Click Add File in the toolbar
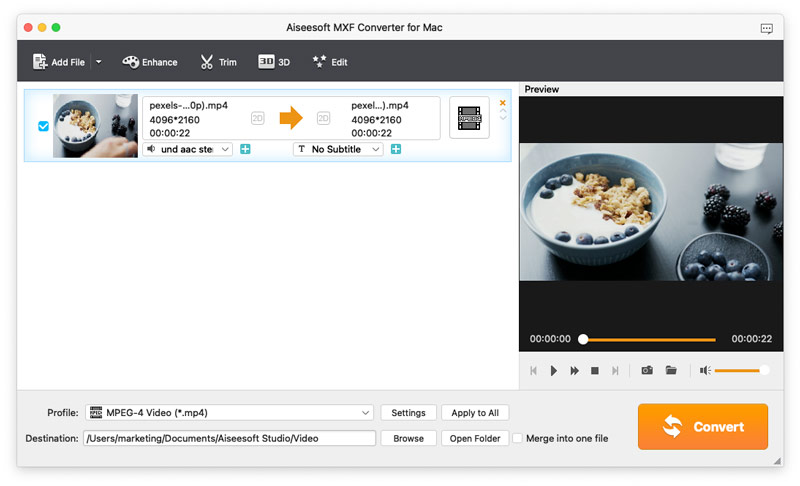Image resolution: width=800 pixels, height=486 pixels. 59,62
